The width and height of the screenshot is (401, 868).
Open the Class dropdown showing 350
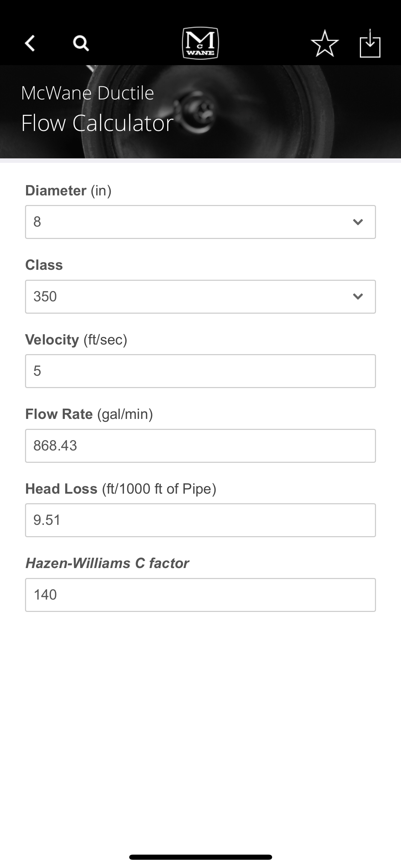click(x=200, y=297)
